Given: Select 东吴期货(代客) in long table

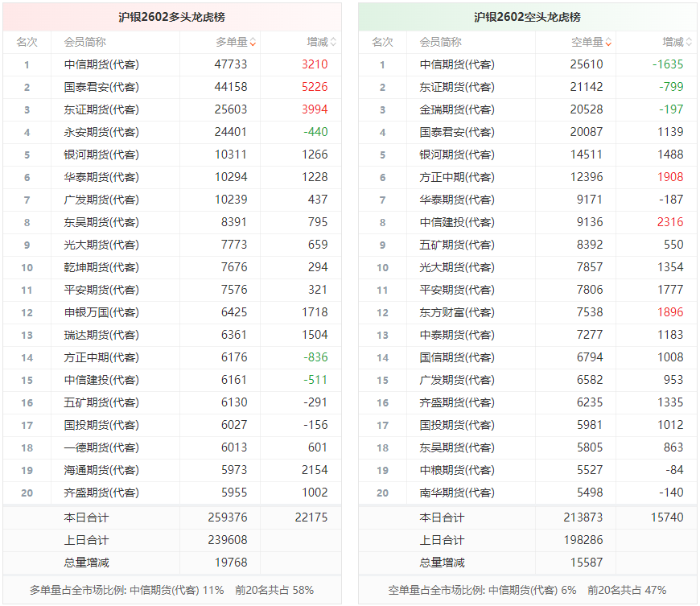Looking at the screenshot, I should pyautogui.click(x=101, y=222).
